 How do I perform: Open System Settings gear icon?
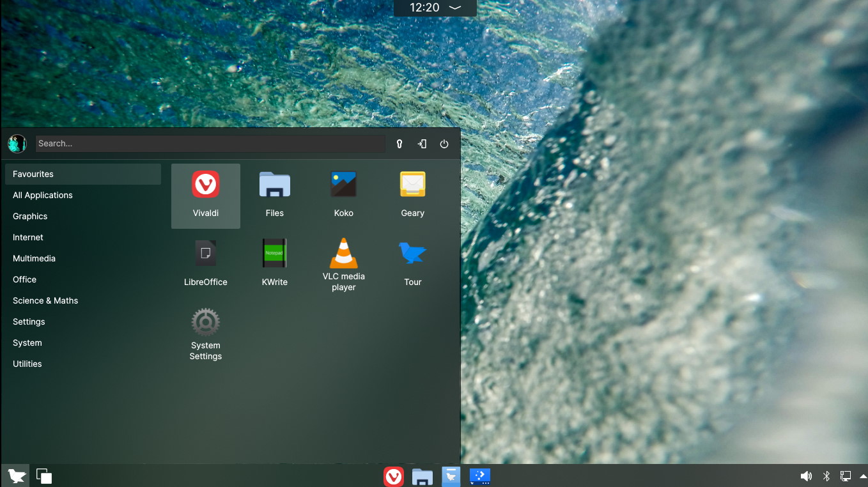pyautogui.click(x=205, y=333)
